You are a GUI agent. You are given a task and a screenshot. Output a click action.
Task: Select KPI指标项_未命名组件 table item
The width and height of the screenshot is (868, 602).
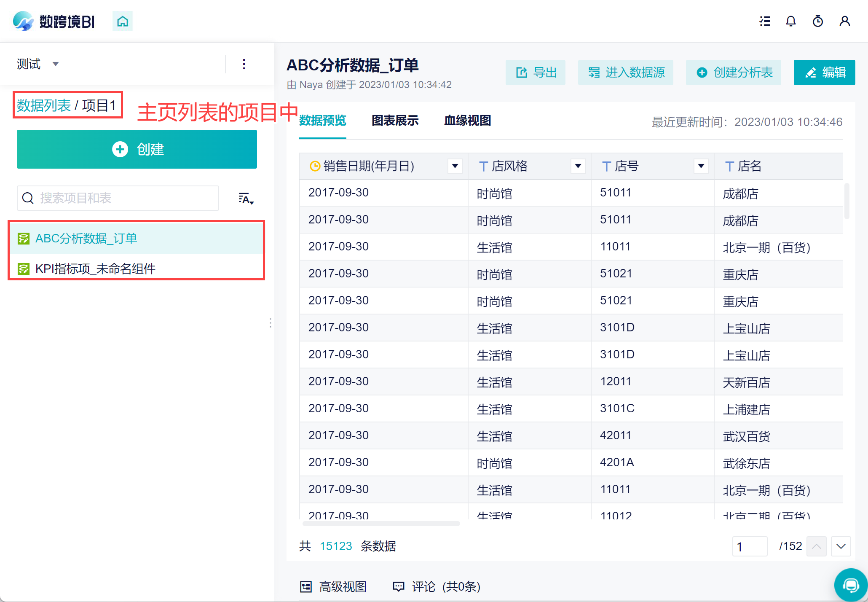click(x=95, y=269)
